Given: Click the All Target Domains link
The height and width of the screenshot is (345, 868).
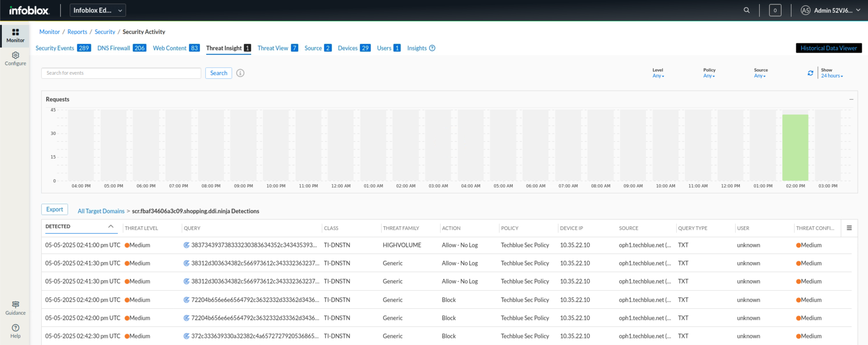Looking at the screenshot, I should click(x=101, y=211).
